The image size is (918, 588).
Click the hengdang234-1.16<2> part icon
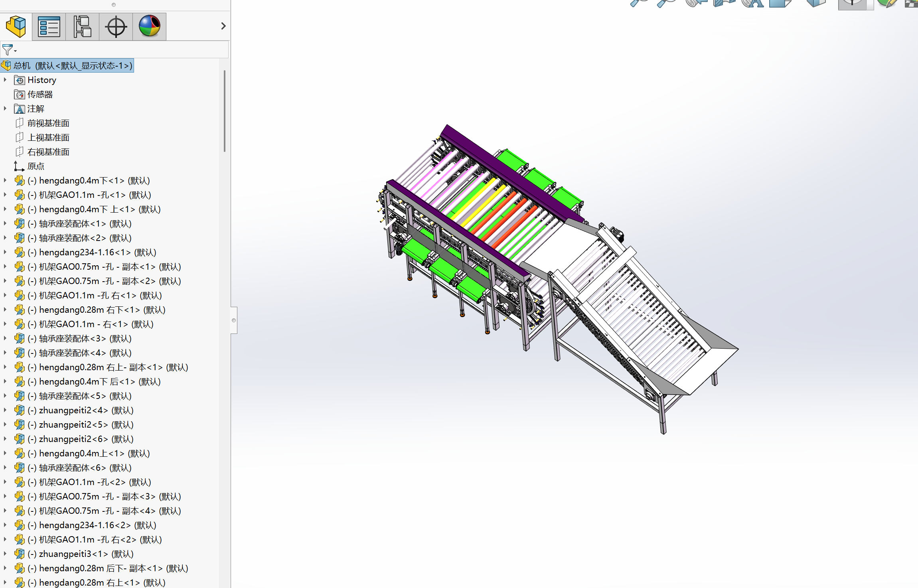click(20, 525)
